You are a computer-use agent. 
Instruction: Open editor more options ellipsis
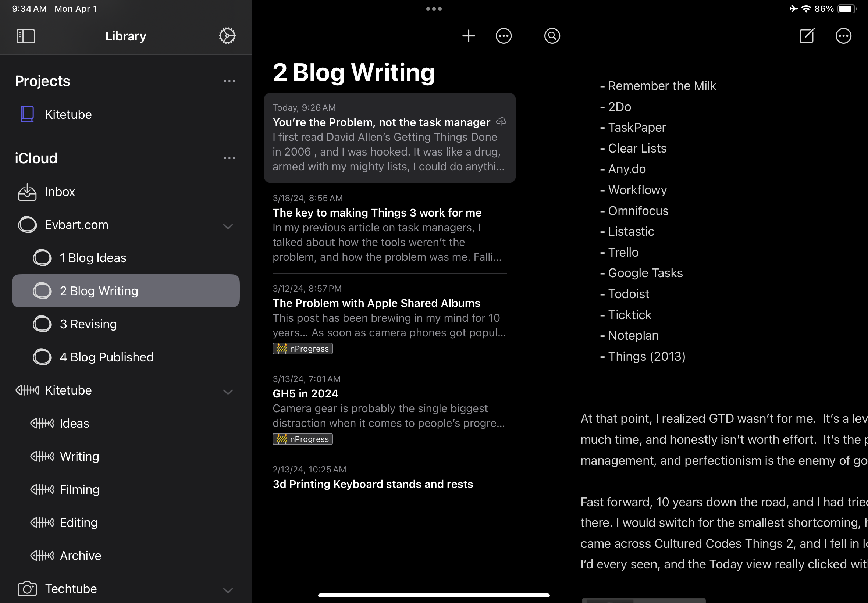pyautogui.click(x=843, y=36)
